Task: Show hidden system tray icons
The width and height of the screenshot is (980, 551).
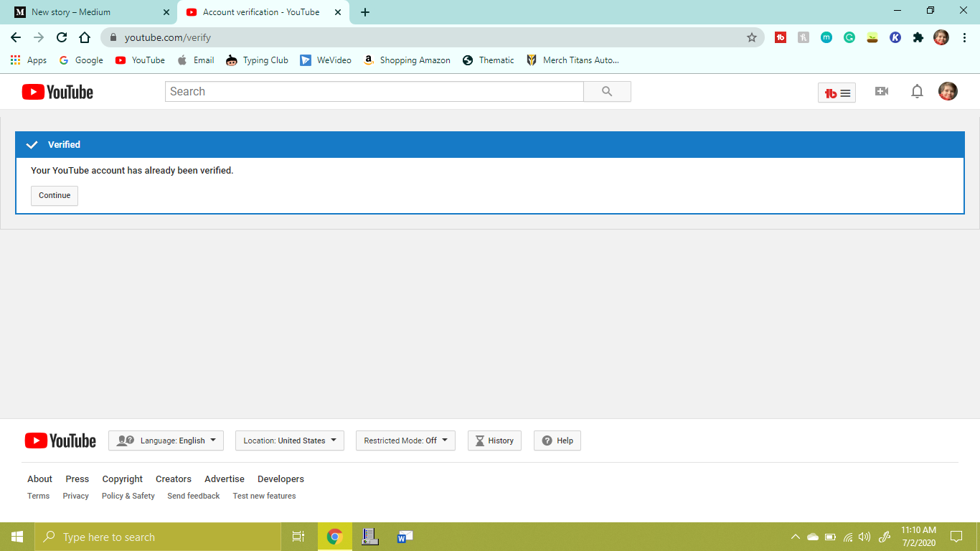Action: click(x=795, y=537)
